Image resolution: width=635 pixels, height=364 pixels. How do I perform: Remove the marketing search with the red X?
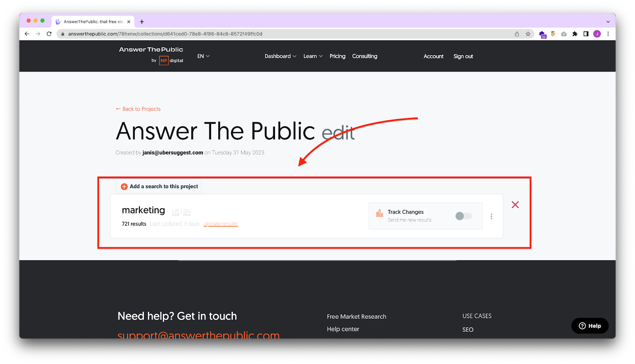[x=515, y=205]
